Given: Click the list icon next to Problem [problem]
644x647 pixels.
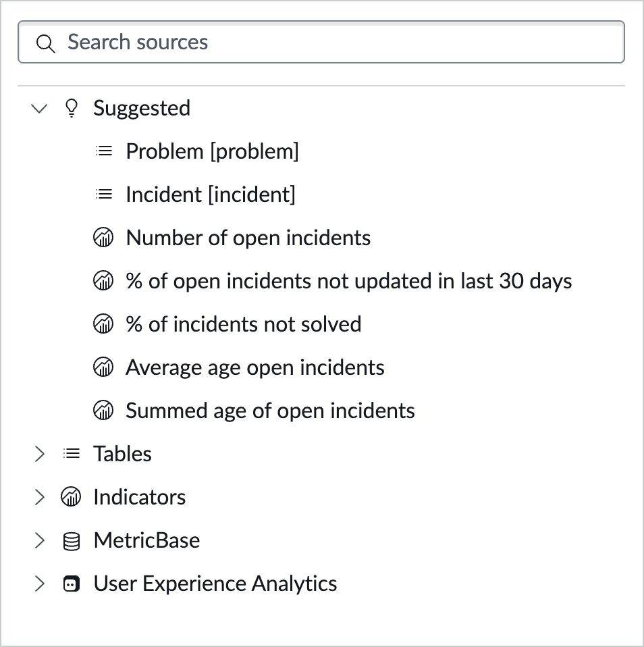Looking at the screenshot, I should (x=103, y=151).
